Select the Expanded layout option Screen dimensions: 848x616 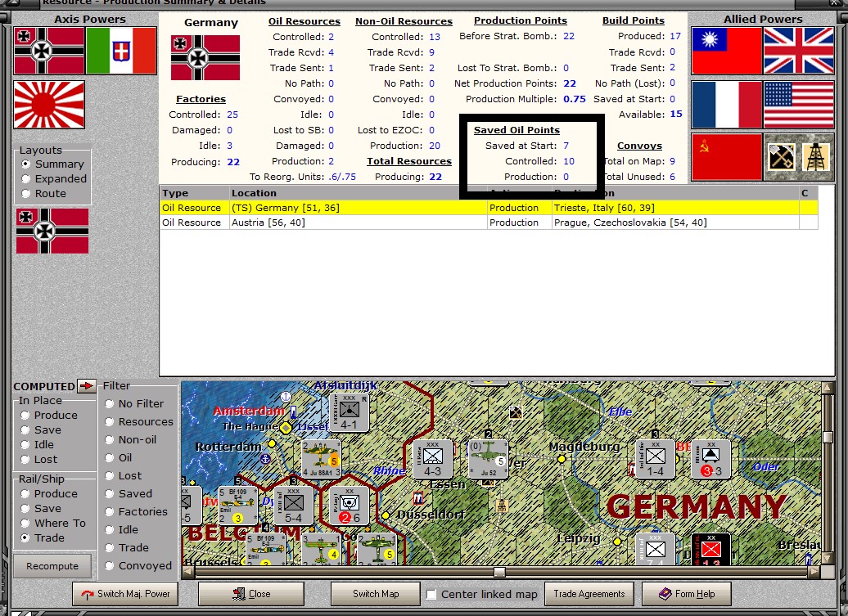[x=25, y=179]
